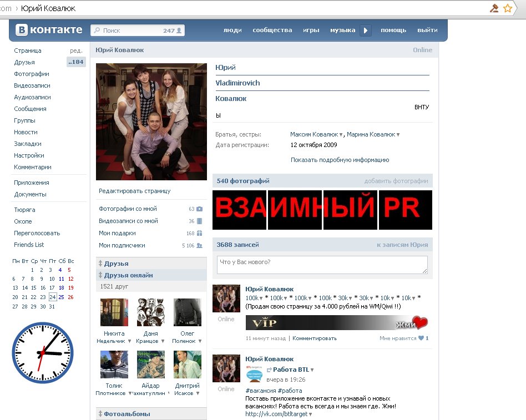Open Олег Поленок's friend avatar

pyautogui.click(x=187, y=312)
